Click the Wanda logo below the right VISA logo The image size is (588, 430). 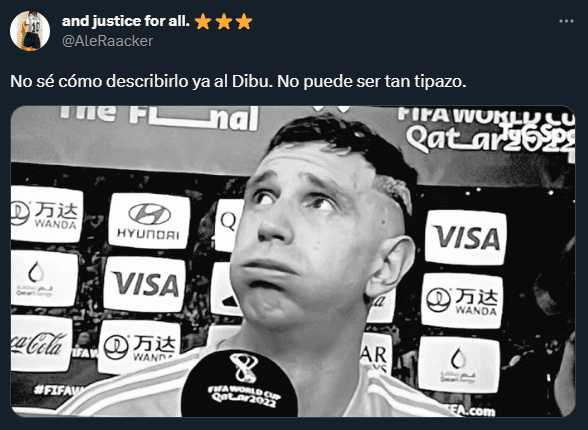coord(462,301)
